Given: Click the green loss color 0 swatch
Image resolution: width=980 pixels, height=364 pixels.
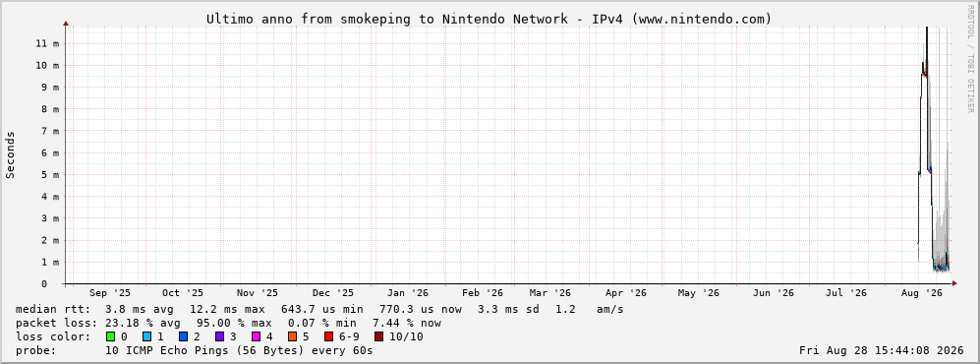Looking at the screenshot, I should 111,336.
